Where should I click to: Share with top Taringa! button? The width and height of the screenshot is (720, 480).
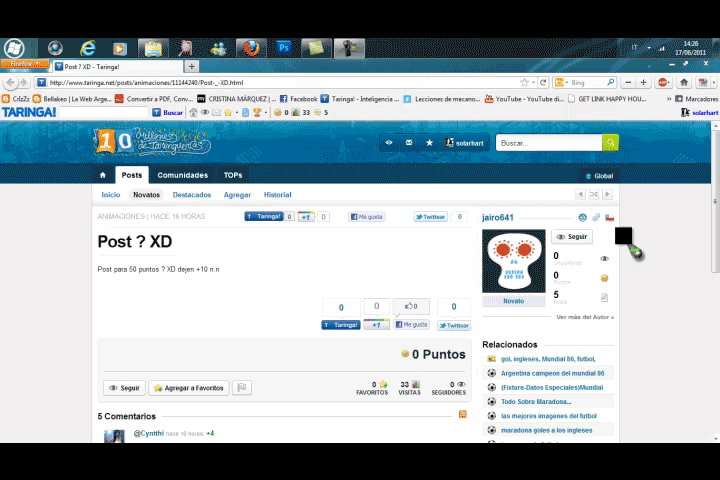(264, 216)
